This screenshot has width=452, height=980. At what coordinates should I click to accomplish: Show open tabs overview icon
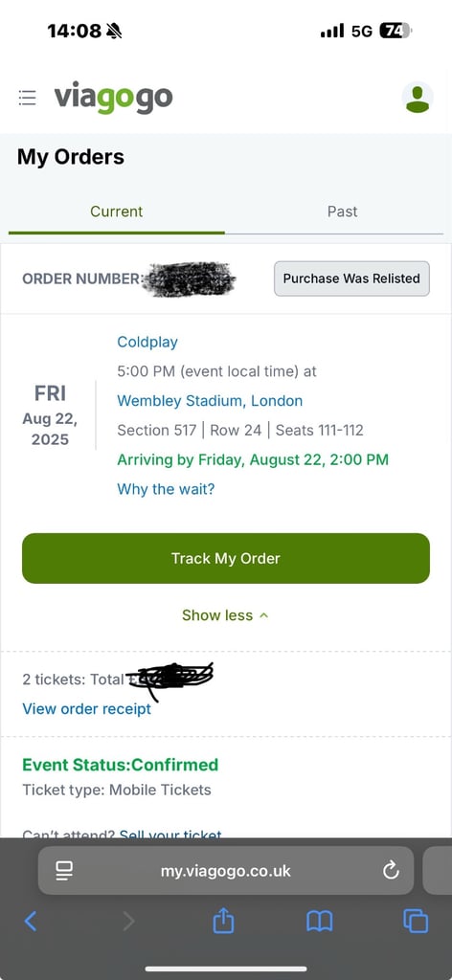[416, 921]
